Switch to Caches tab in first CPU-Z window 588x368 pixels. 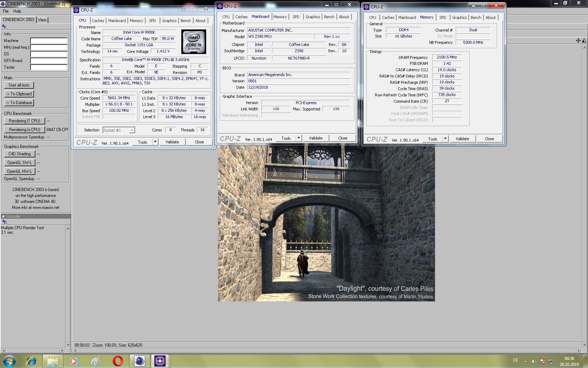pos(98,21)
